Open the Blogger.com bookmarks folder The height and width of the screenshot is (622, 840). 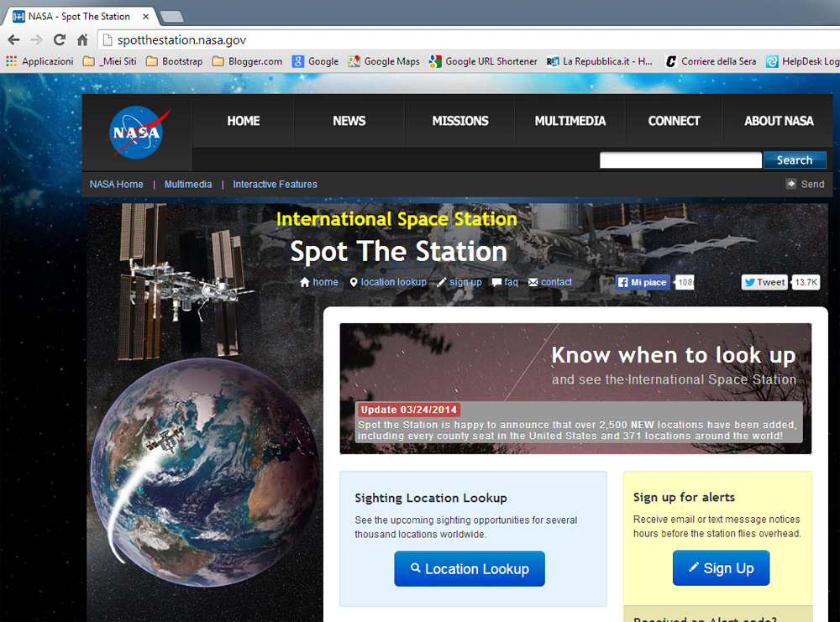(247, 61)
